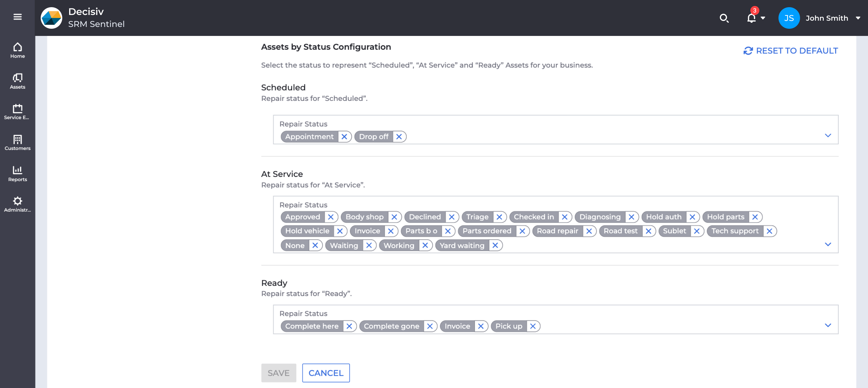Remove the Pick up chip
This screenshot has height=388, width=868.
pyautogui.click(x=533, y=326)
